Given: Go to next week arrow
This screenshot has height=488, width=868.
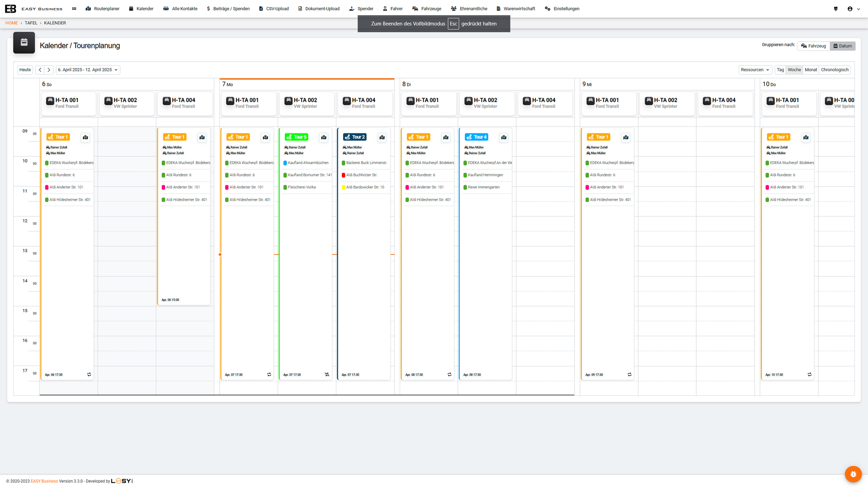Looking at the screenshot, I should pyautogui.click(x=49, y=70).
